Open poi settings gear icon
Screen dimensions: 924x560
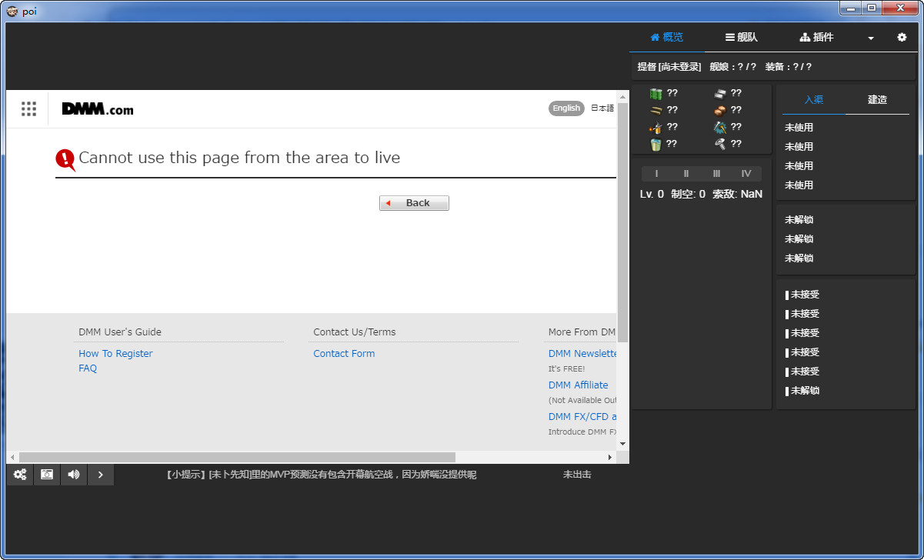[x=902, y=37]
